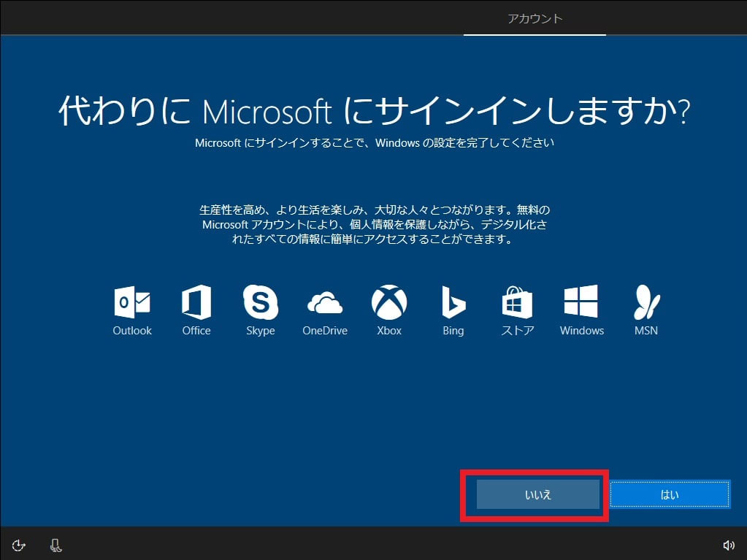
Task: Choose the いいえ button
Action: [538, 495]
